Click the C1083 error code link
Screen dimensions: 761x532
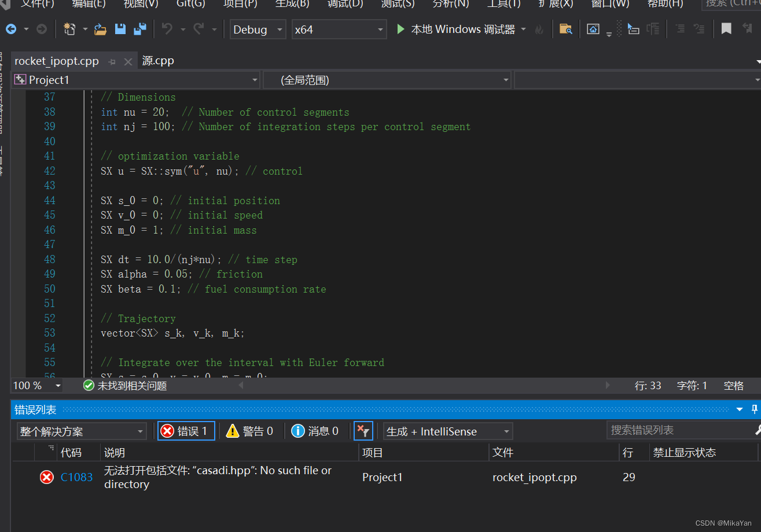tap(76, 476)
